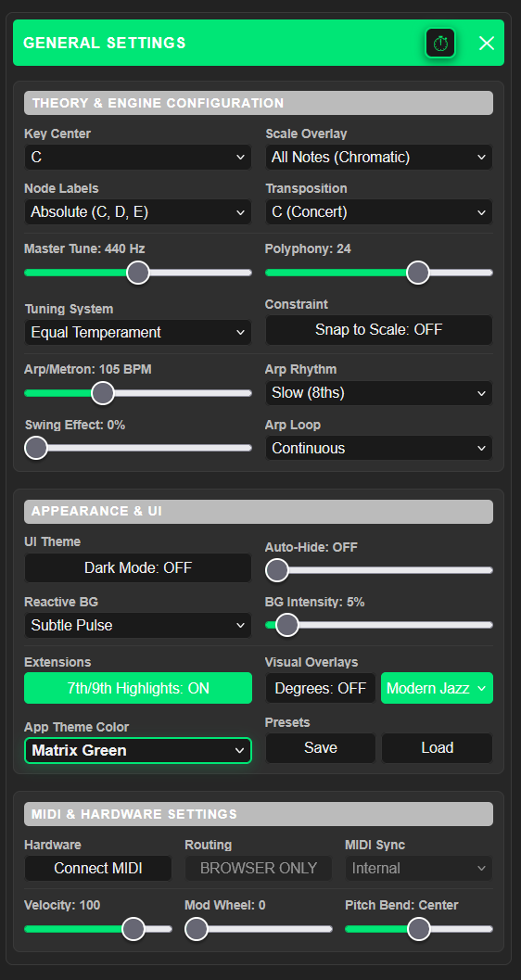Open the Scale Overlay dropdown
This screenshot has width=521, height=980.
click(378, 158)
